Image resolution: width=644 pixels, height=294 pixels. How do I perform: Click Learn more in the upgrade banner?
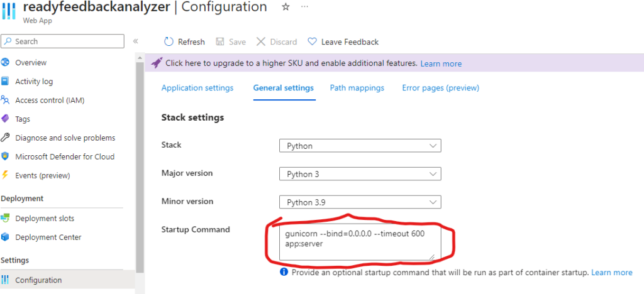[x=441, y=63]
